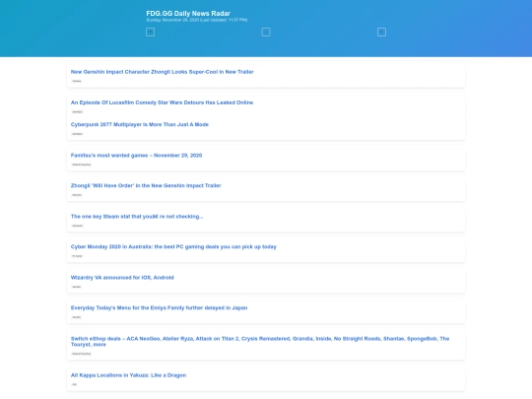Open the Emiya Family further delayed headline
This screenshot has height=399, width=532.
(x=160, y=307)
